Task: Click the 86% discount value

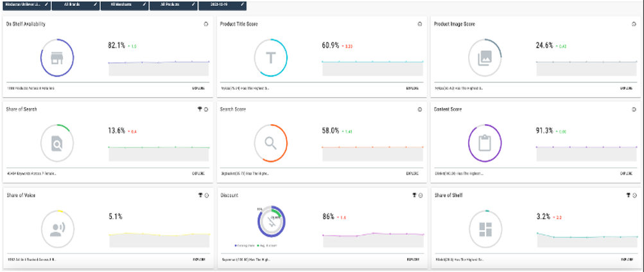Action: 328,217
